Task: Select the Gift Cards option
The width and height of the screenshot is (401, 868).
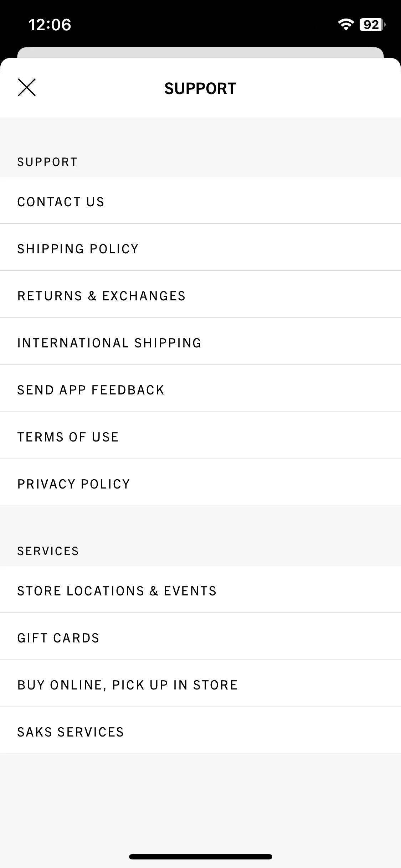Action: pyautogui.click(x=200, y=637)
